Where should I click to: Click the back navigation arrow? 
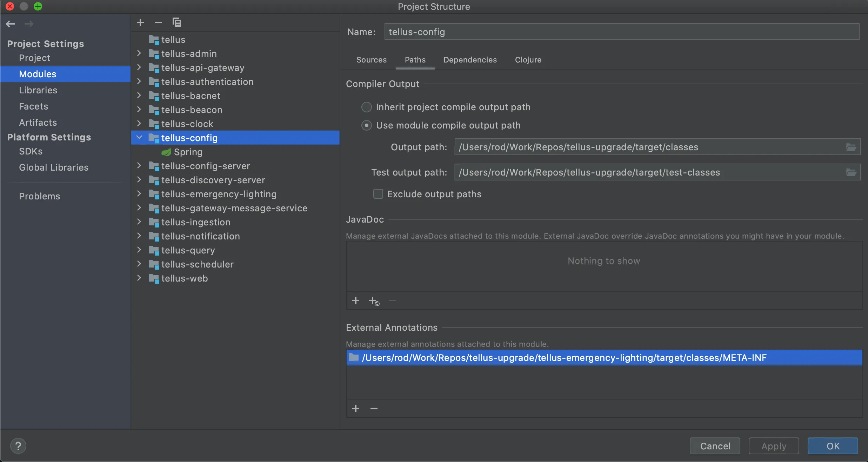10,24
